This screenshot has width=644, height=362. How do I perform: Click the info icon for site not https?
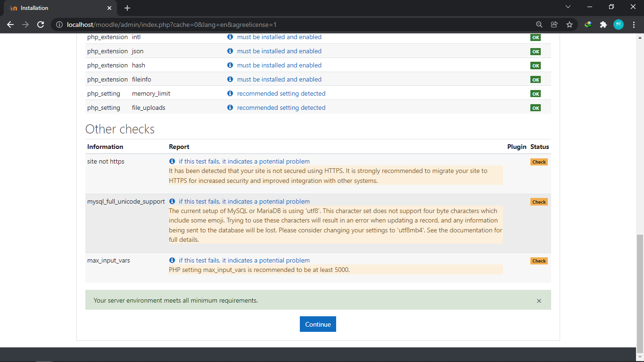(x=172, y=161)
